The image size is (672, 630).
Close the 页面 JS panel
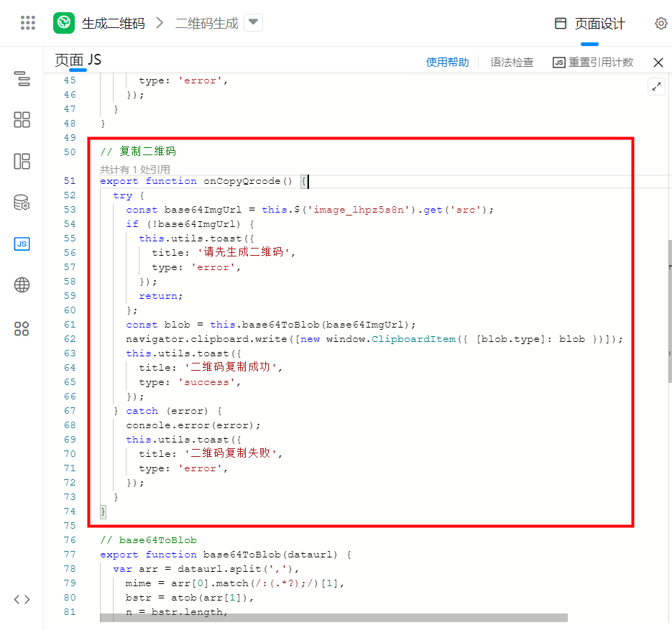[x=658, y=62]
